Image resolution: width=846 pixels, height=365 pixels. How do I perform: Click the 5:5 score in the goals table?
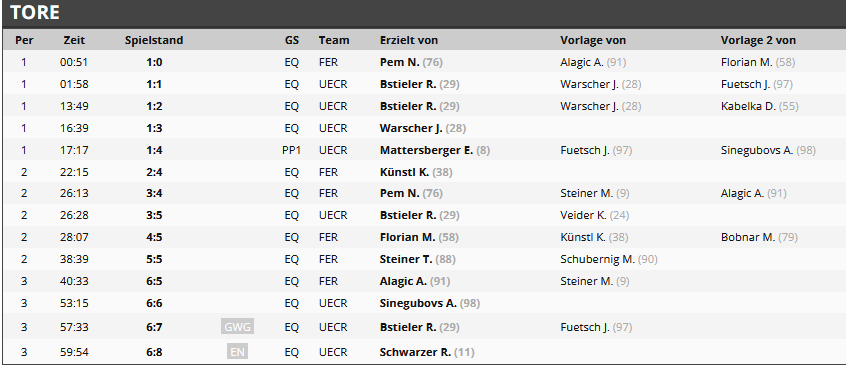pos(154,259)
